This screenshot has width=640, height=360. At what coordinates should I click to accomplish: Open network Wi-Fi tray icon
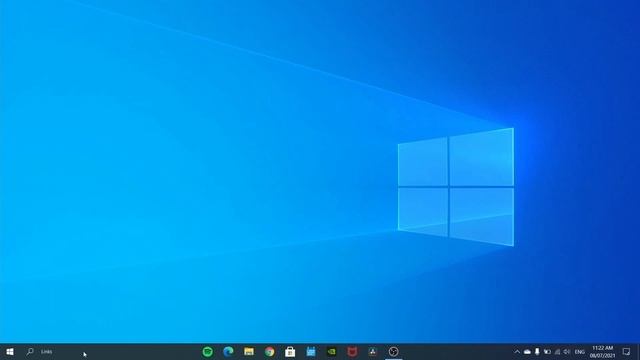[x=557, y=352]
